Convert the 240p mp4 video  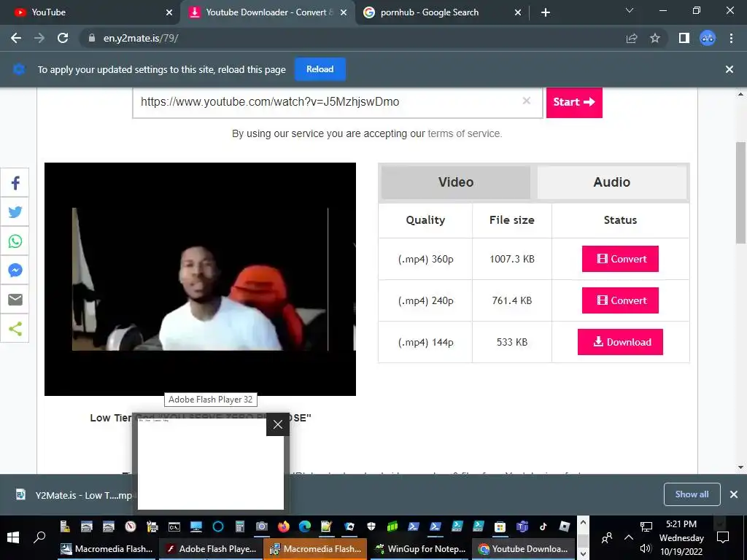[620, 300]
